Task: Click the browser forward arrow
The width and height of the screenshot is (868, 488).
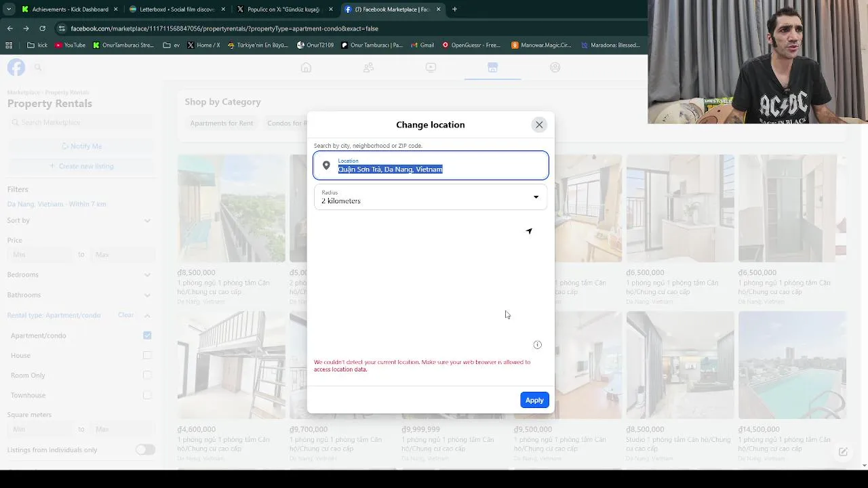Action: coord(26,28)
